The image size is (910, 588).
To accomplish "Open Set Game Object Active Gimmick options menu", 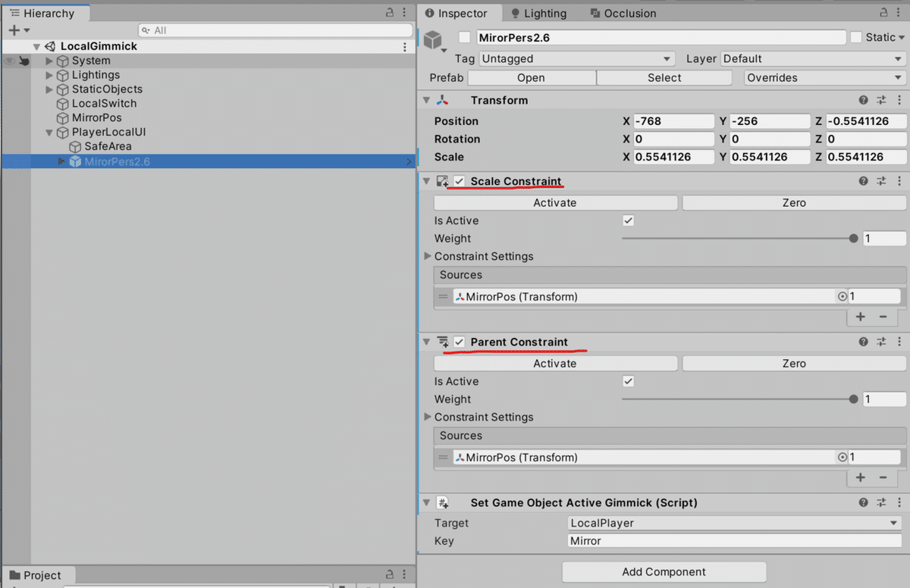I will [x=899, y=502].
